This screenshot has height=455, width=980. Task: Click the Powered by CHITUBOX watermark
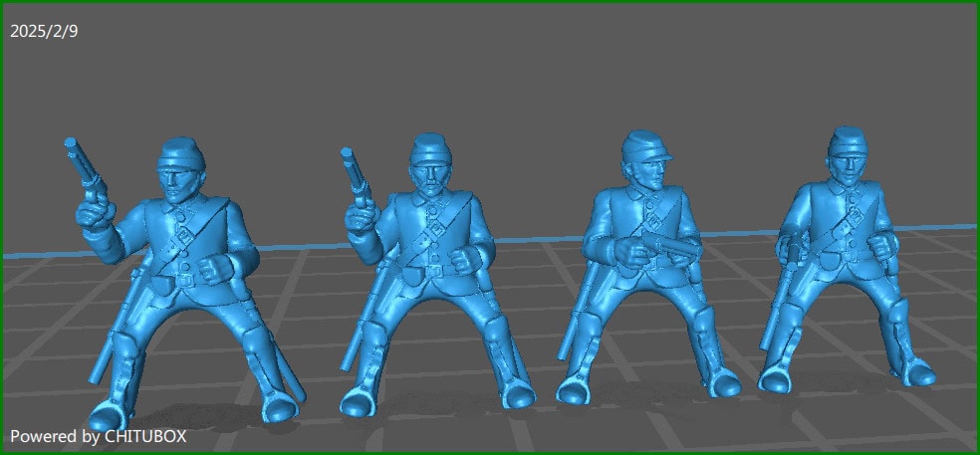click(98, 436)
